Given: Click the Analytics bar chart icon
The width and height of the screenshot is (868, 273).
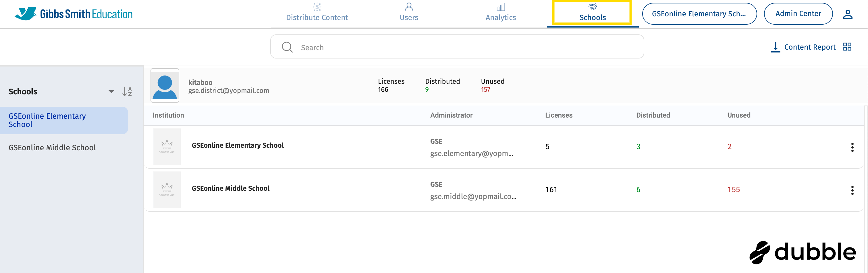Looking at the screenshot, I should (x=500, y=7).
